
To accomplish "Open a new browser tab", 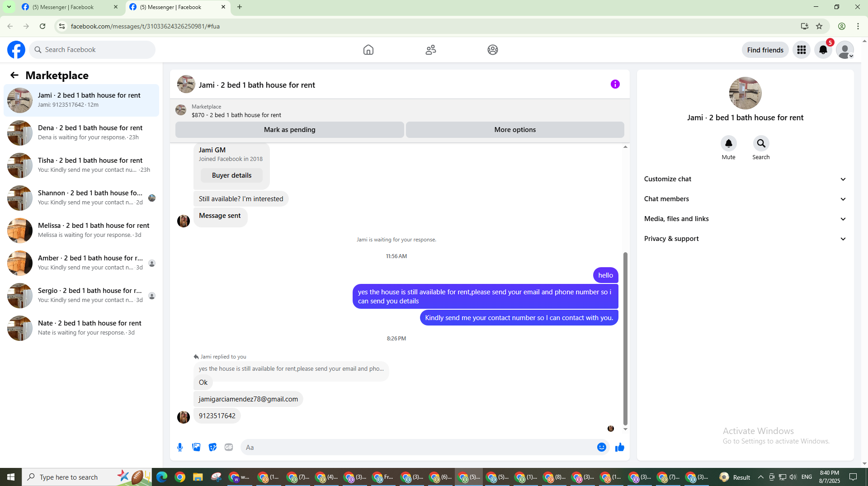I will pos(240,7).
